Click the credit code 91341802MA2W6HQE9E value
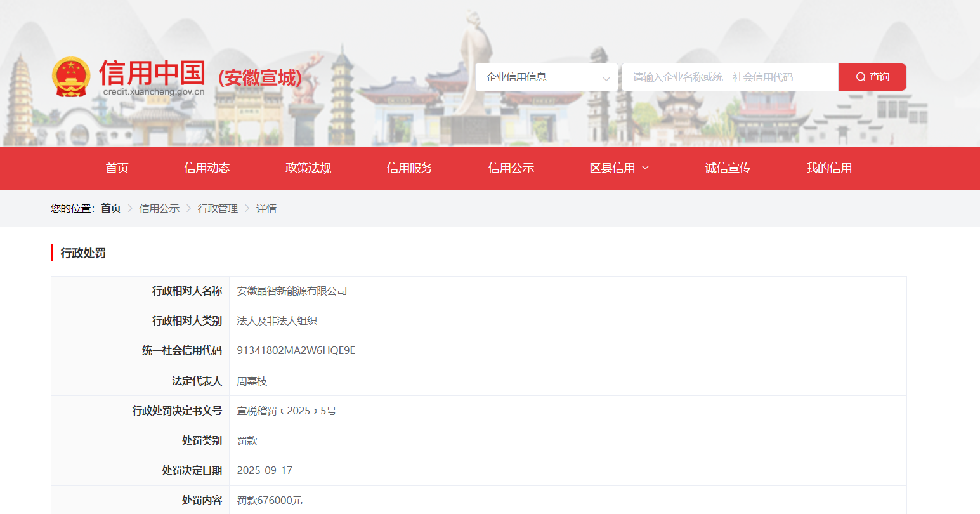Viewport: 980px width, 514px height. (x=296, y=351)
